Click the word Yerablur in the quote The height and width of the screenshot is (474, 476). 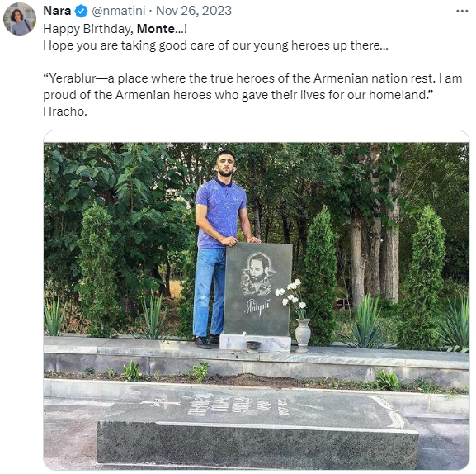[73, 78]
